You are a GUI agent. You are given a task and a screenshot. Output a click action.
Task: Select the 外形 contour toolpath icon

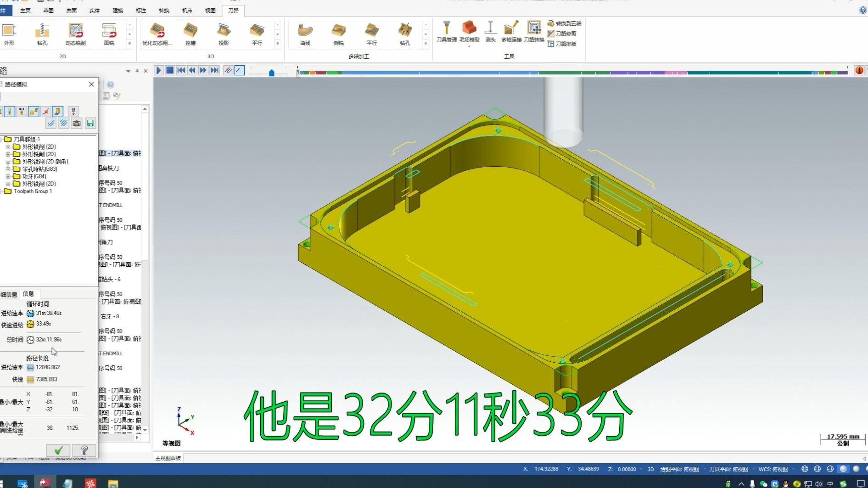coord(9,34)
